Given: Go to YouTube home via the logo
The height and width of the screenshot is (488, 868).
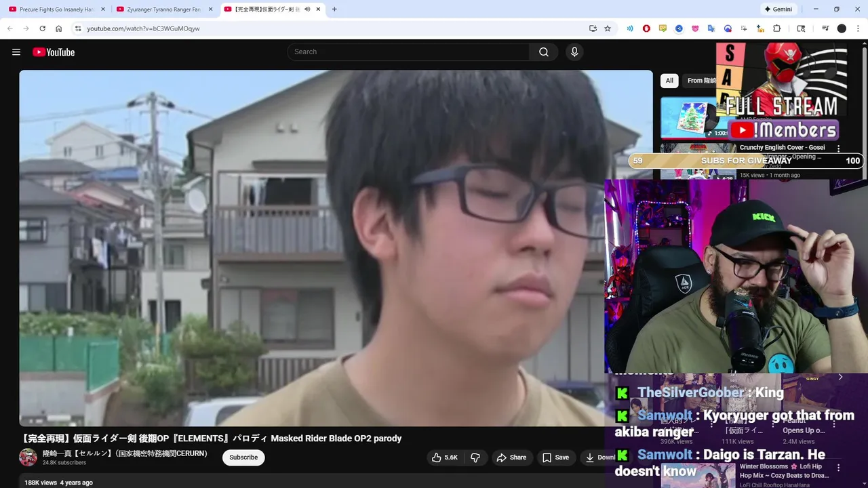Looking at the screenshot, I should click(54, 52).
